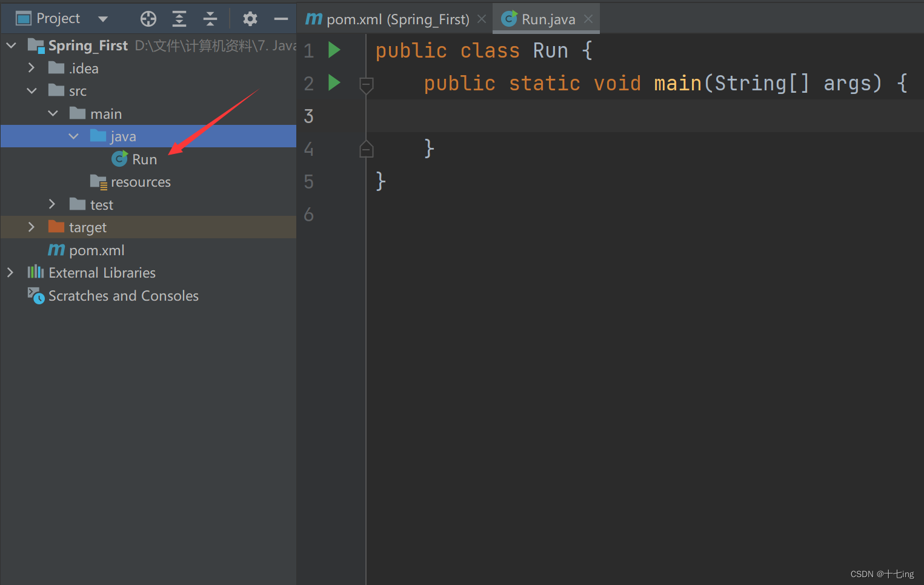This screenshot has width=924, height=585.
Task: Hide the Project panel with minus icon
Action: click(281, 19)
